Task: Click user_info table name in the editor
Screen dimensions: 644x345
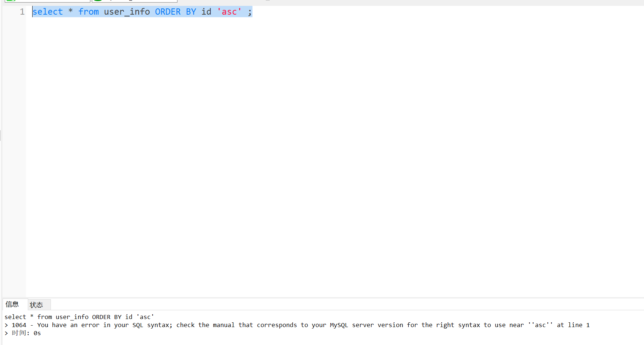Action: [x=127, y=12]
